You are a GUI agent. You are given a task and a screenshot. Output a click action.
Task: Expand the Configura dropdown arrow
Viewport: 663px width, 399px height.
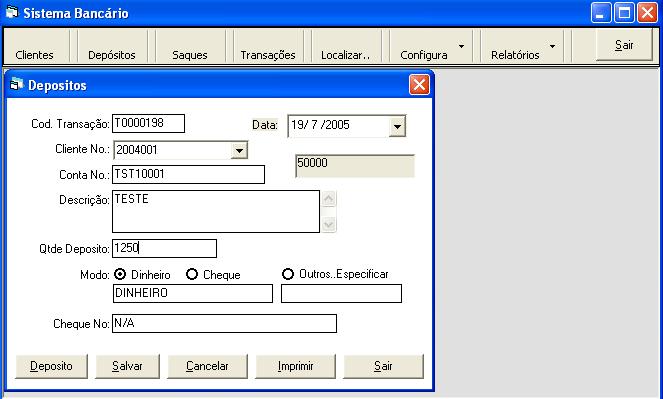462,46
